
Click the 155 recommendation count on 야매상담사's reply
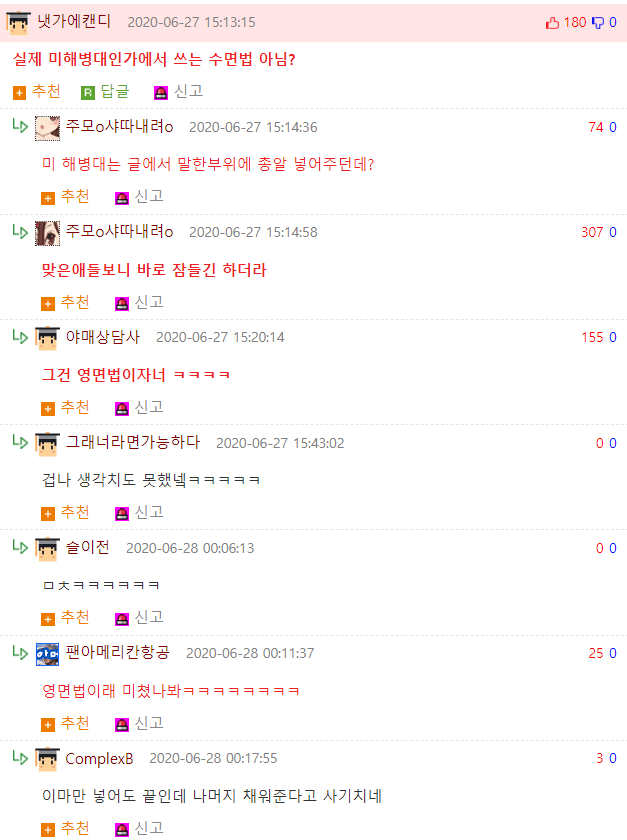click(x=592, y=337)
